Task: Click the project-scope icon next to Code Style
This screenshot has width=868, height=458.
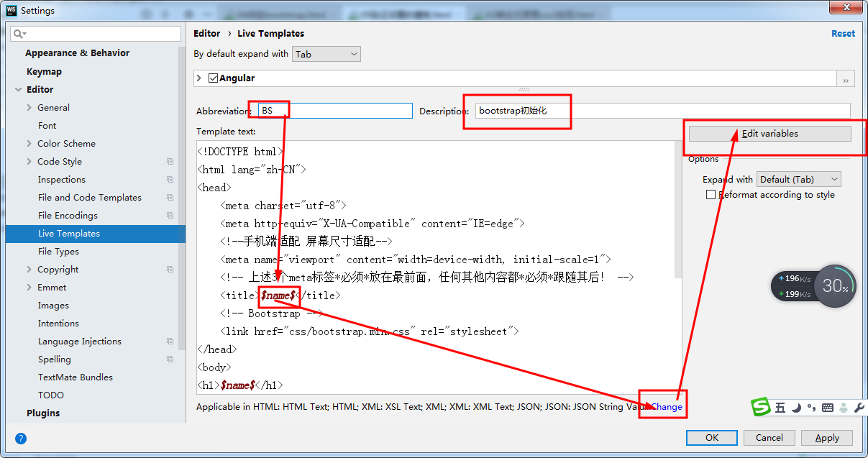Action: tap(170, 162)
